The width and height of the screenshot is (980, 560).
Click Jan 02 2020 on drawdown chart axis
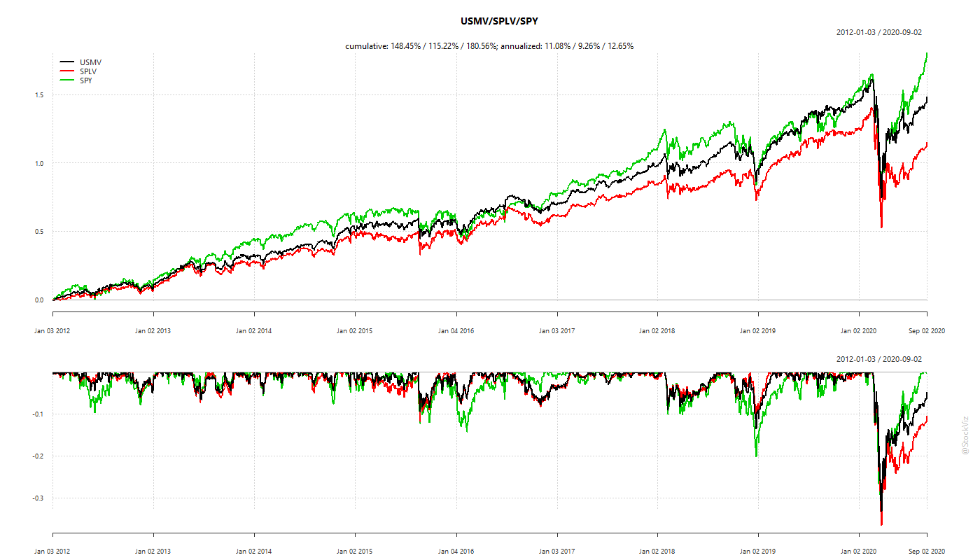coord(859,552)
